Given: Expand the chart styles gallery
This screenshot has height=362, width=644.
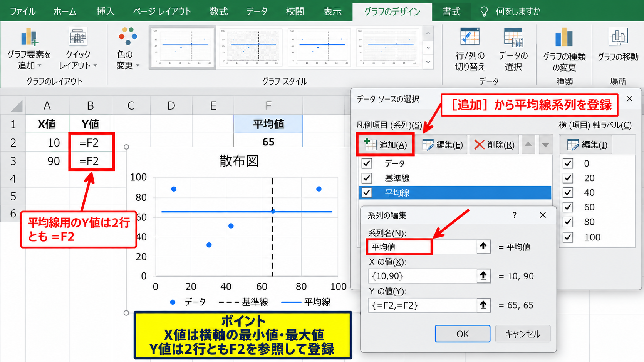Looking at the screenshot, I should [x=428, y=62].
